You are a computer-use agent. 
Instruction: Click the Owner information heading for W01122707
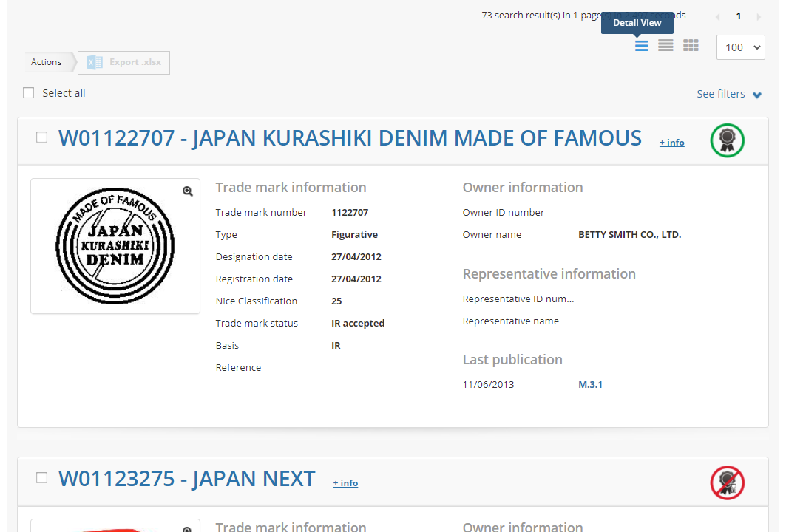point(523,188)
